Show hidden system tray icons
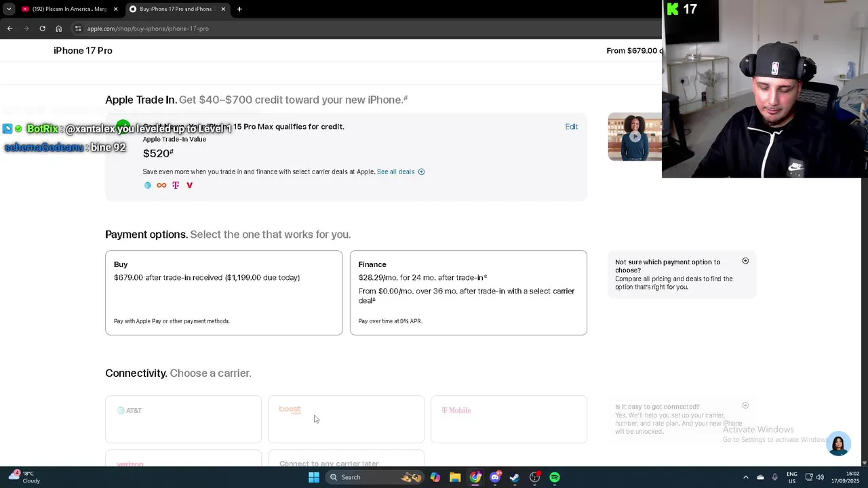Viewport: 868px width, 488px height. pyautogui.click(x=746, y=477)
